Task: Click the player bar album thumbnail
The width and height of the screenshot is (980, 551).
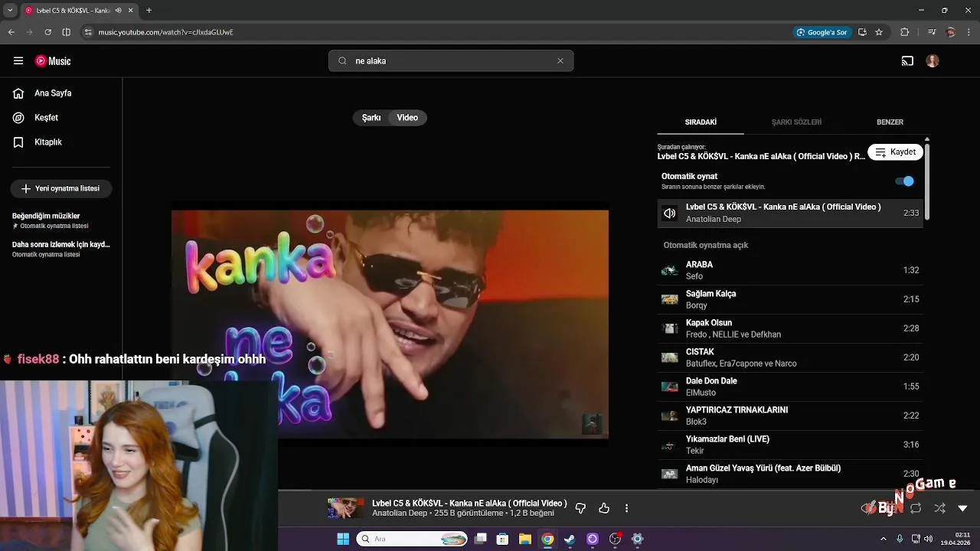Action: point(346,508)
